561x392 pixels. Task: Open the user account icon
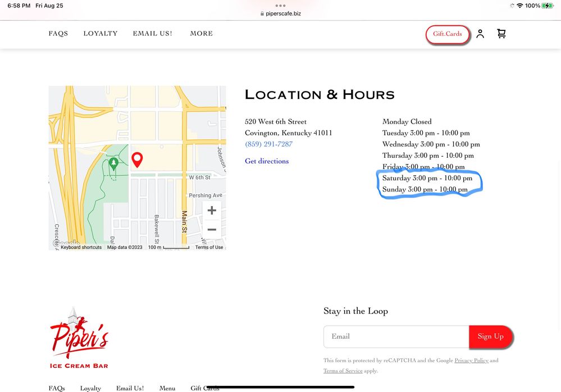(x=480, y=34)
